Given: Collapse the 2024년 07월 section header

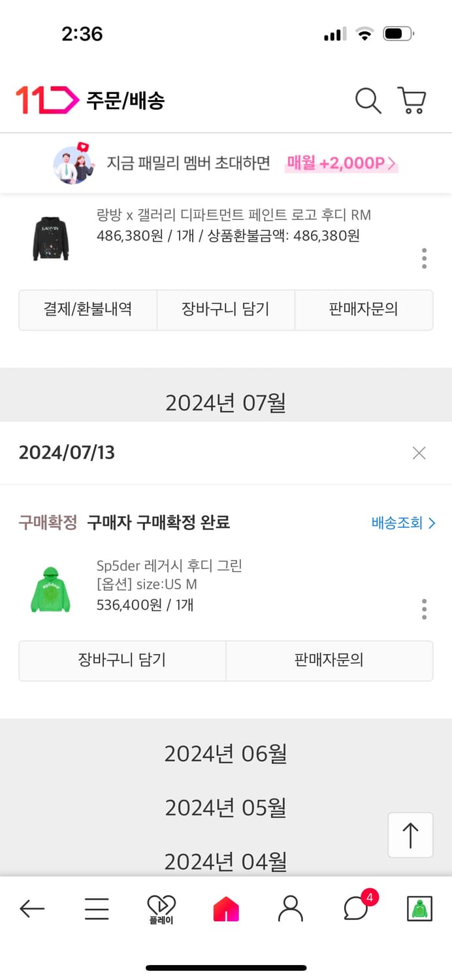Looking at the screenshot, I should [x=225, y=403].
